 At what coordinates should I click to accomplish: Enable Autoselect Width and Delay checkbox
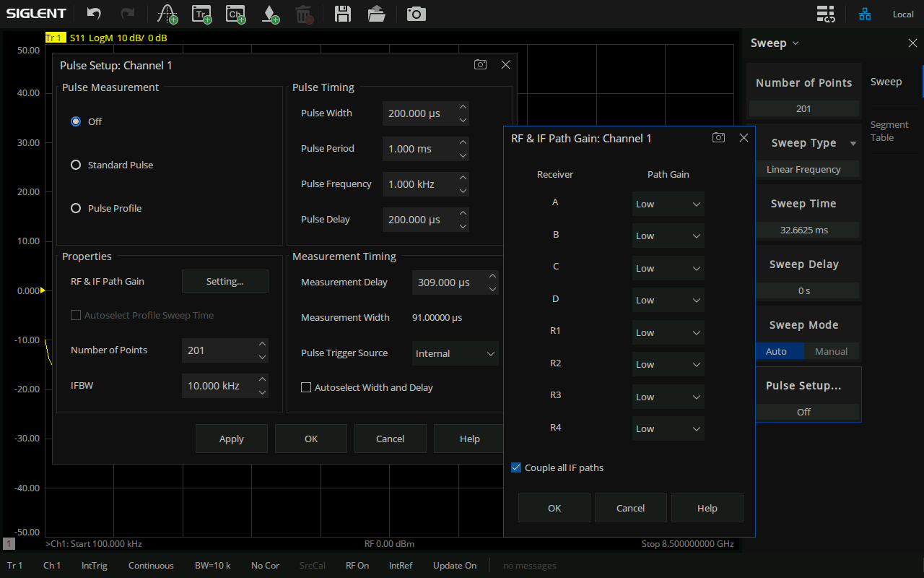tap(306, 387)
